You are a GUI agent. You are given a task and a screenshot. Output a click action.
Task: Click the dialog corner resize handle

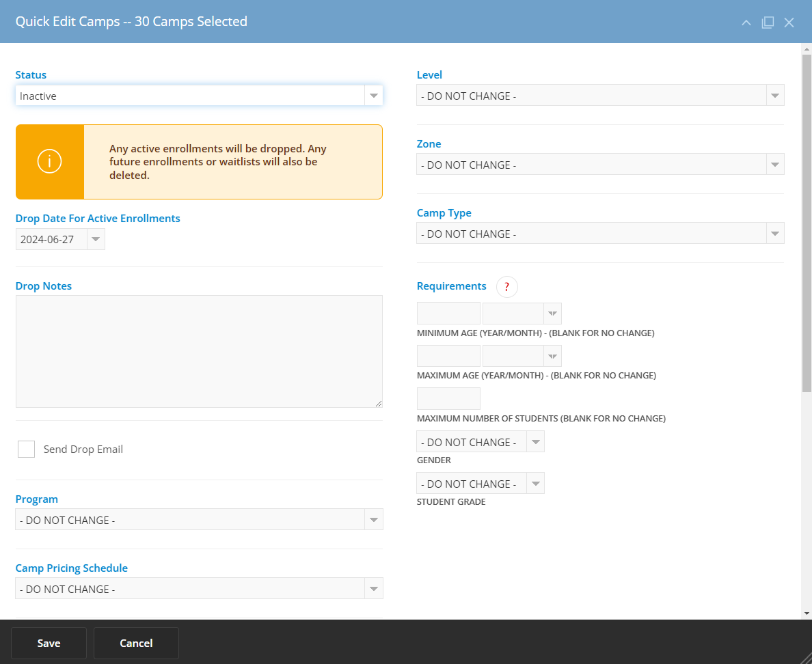pos(806,658)
